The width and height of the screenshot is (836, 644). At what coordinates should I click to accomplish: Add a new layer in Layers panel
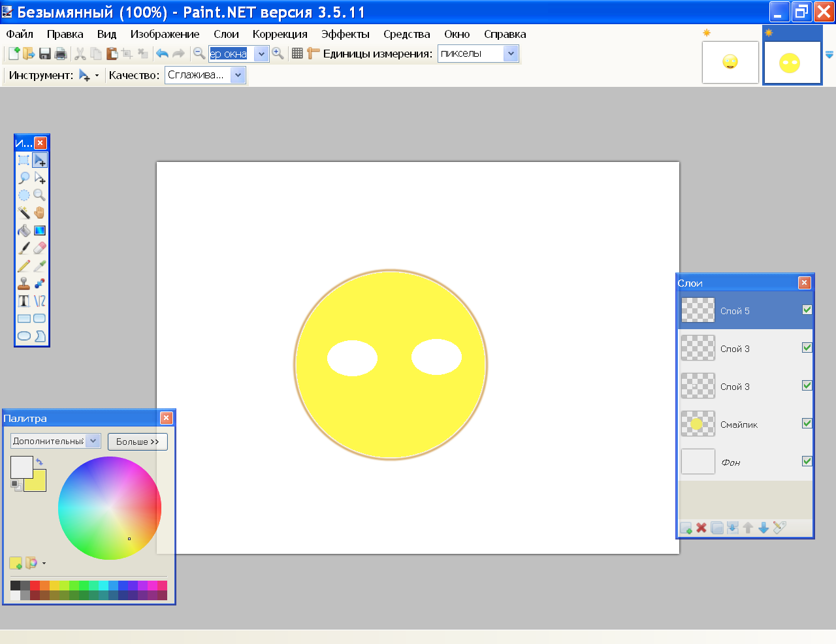tap(686, 528)
